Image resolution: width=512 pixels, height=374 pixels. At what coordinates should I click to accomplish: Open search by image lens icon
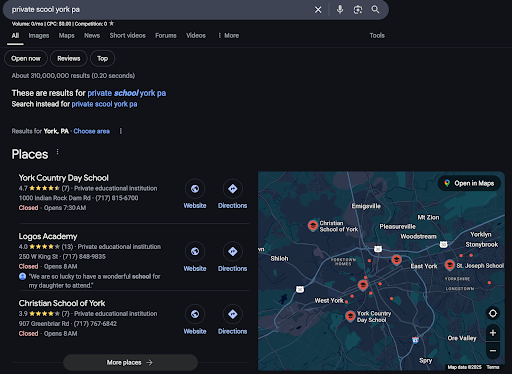358,10
